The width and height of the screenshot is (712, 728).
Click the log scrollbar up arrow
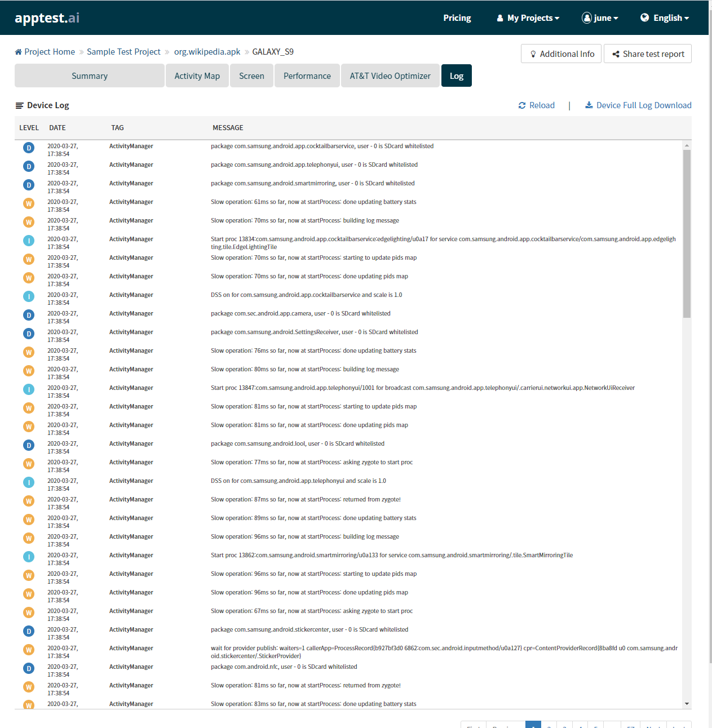(687, 145)
